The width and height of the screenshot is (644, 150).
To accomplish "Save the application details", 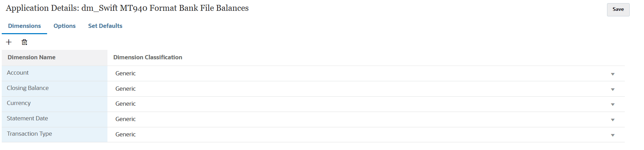I will point(618,9).
